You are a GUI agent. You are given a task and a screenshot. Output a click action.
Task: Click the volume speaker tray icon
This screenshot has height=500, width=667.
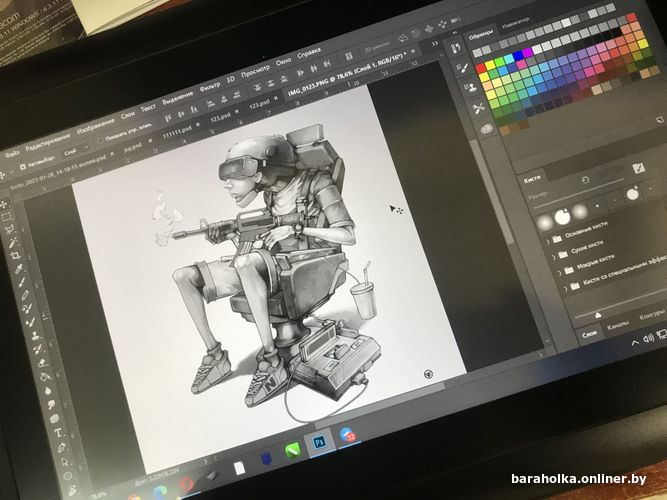point(648,338)
